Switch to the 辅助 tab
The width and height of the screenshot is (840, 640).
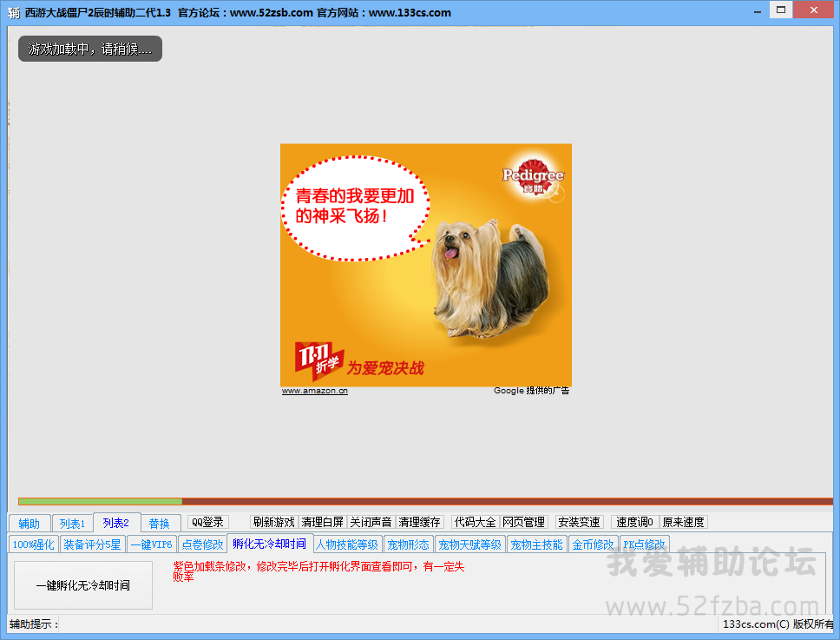(29, 523)
